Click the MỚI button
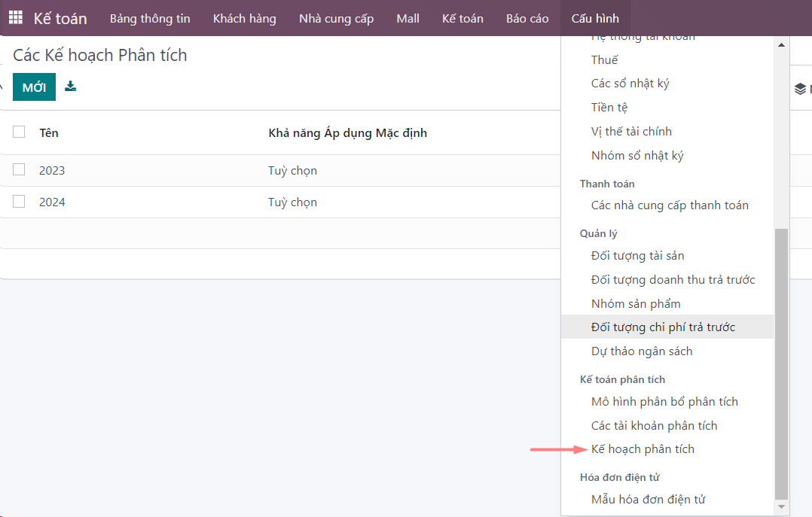 tap(34, 87)
